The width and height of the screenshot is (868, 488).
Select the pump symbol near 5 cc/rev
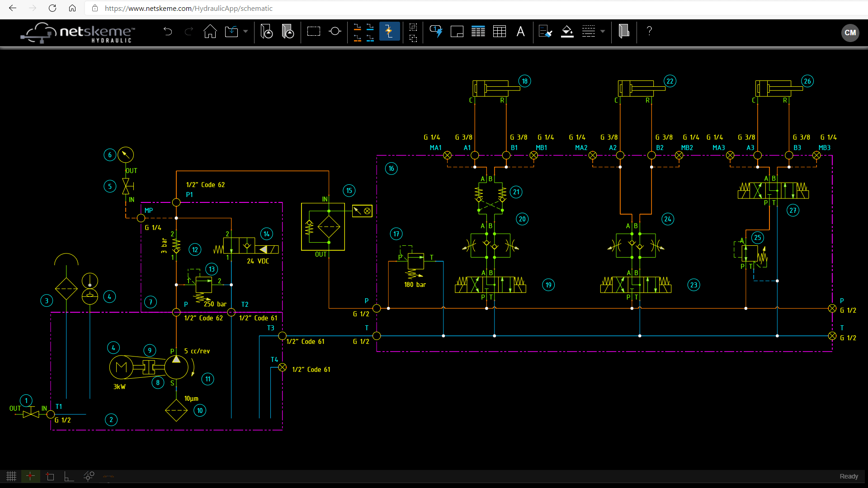[176, 367]
